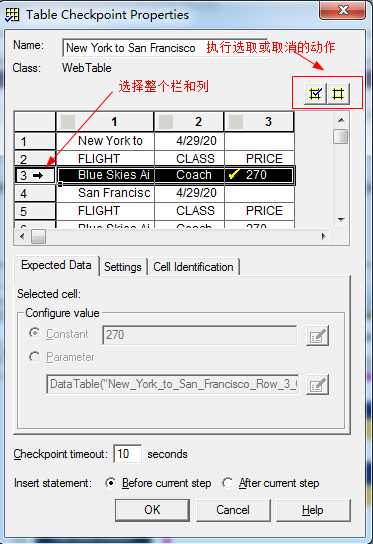Click the Cancel button
Screen dimensions: 373x544
[232, 510]
